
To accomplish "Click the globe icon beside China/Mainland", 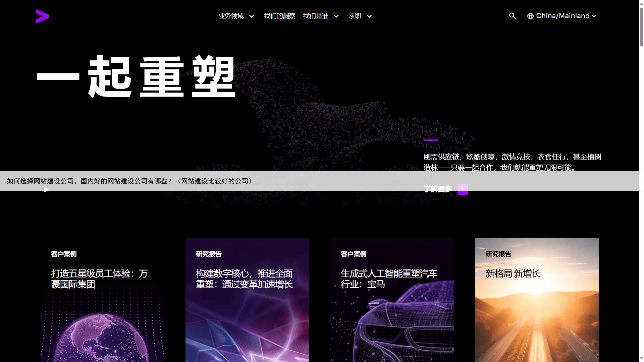I will tap(530, 16).
